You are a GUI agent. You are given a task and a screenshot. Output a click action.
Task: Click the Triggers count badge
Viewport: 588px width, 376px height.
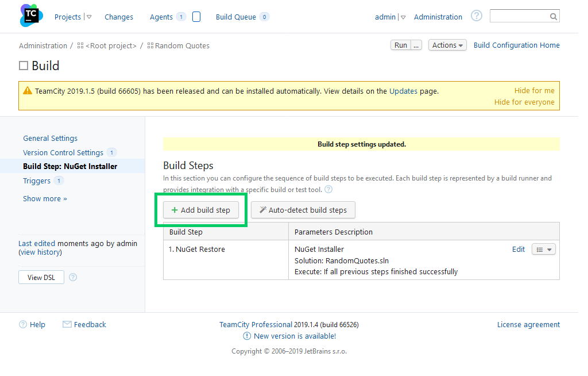[59, 181]
